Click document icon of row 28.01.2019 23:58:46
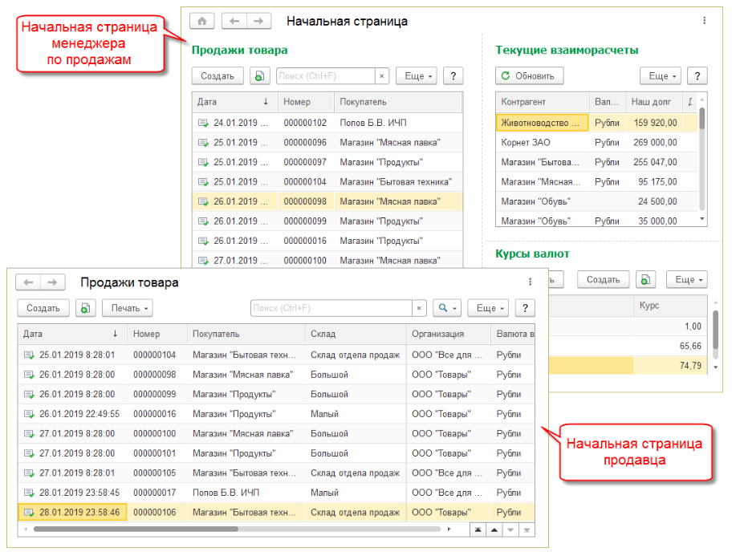Viewport: 736px width, 560px height. (29, 512)
